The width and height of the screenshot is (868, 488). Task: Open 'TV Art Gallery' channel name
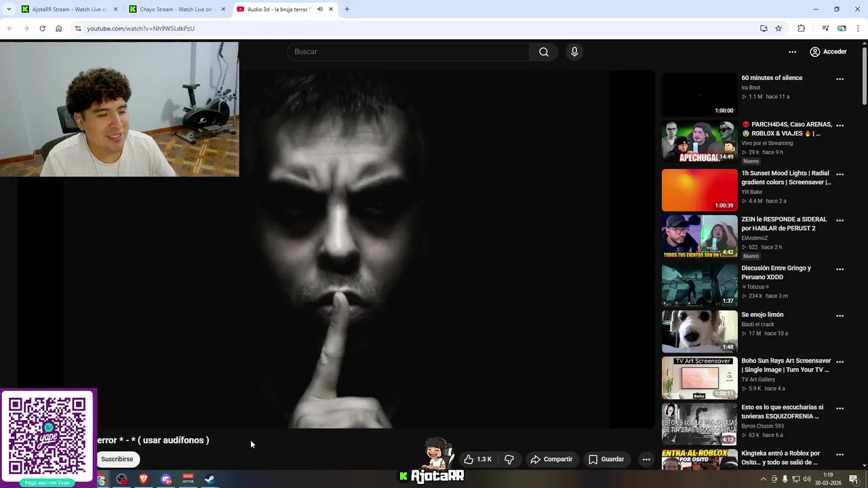click(x=759, y=380)
